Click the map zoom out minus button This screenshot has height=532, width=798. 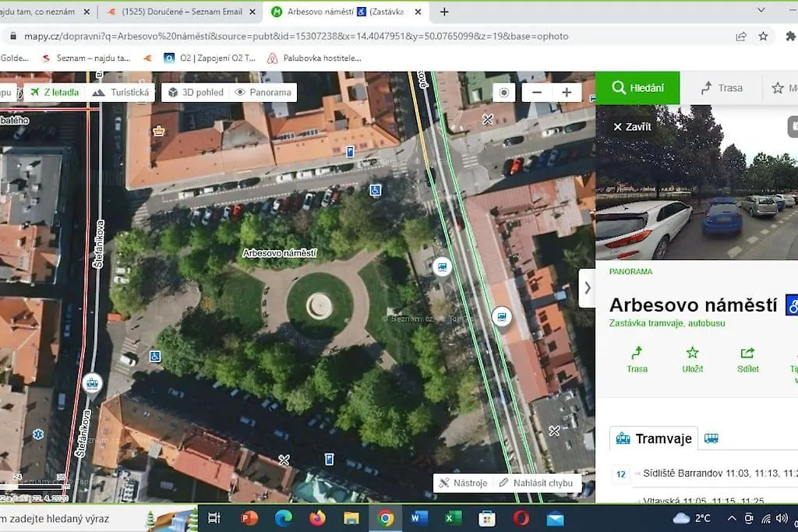(537, 92)
